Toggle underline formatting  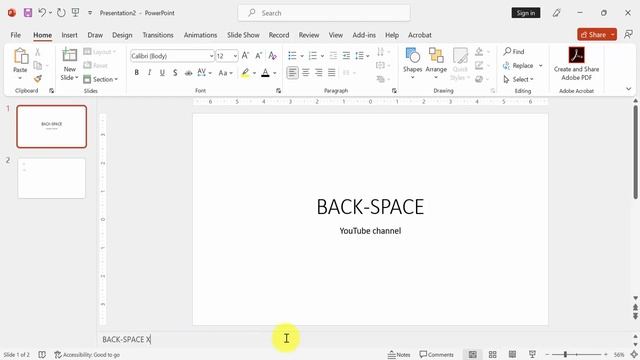pos(162,73)
